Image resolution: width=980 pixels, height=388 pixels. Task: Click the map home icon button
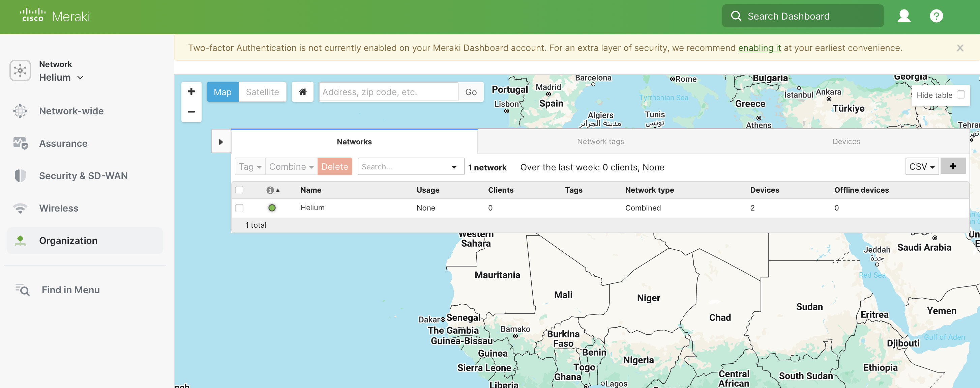[302, 92]
